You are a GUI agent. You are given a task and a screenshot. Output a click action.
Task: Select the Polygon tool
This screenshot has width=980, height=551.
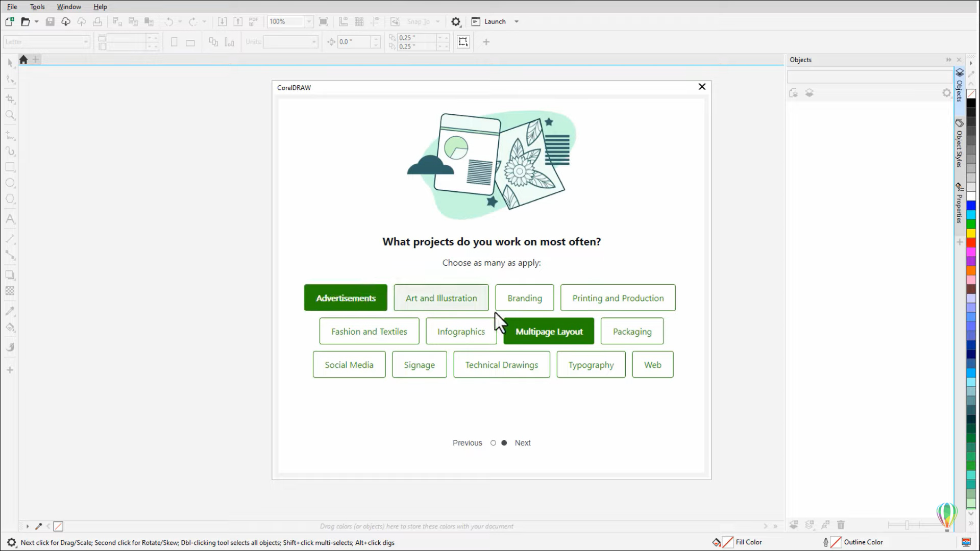(10, 199)
